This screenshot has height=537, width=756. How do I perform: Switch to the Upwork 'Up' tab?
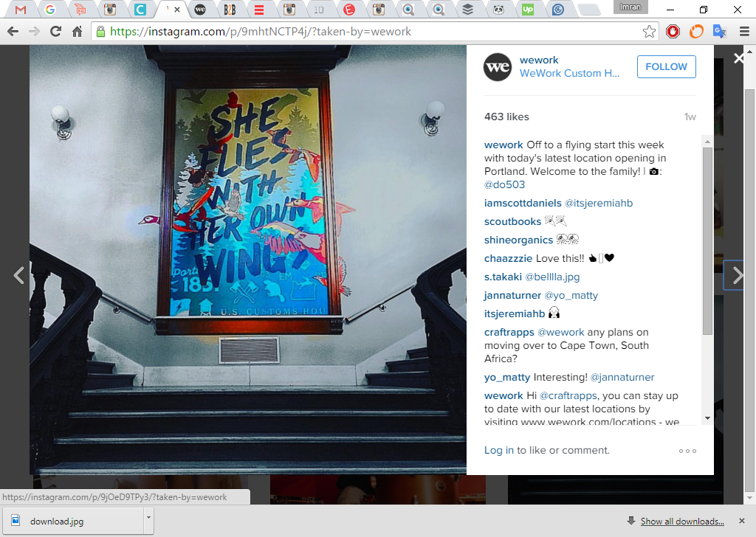pos(528,9)
